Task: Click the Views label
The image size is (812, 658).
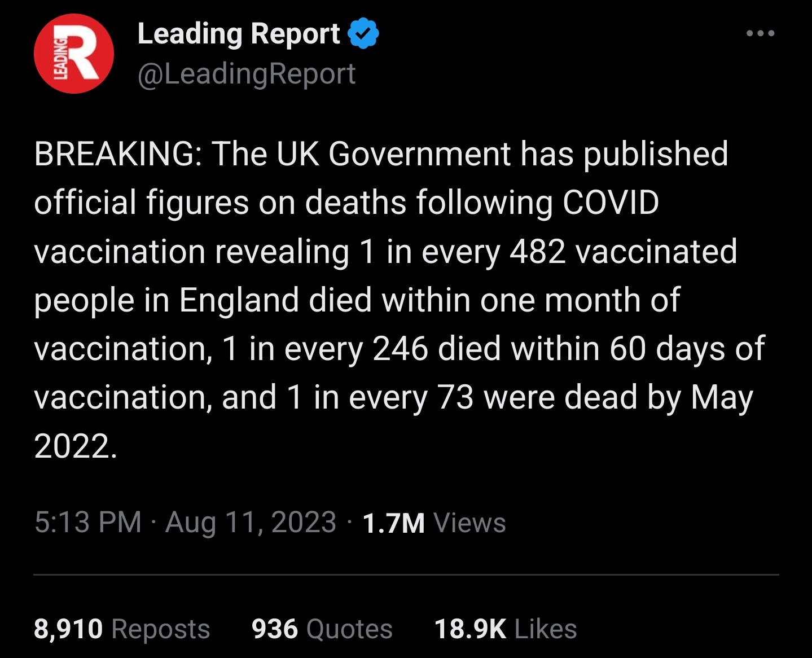Action: click(x=469, y=523)
